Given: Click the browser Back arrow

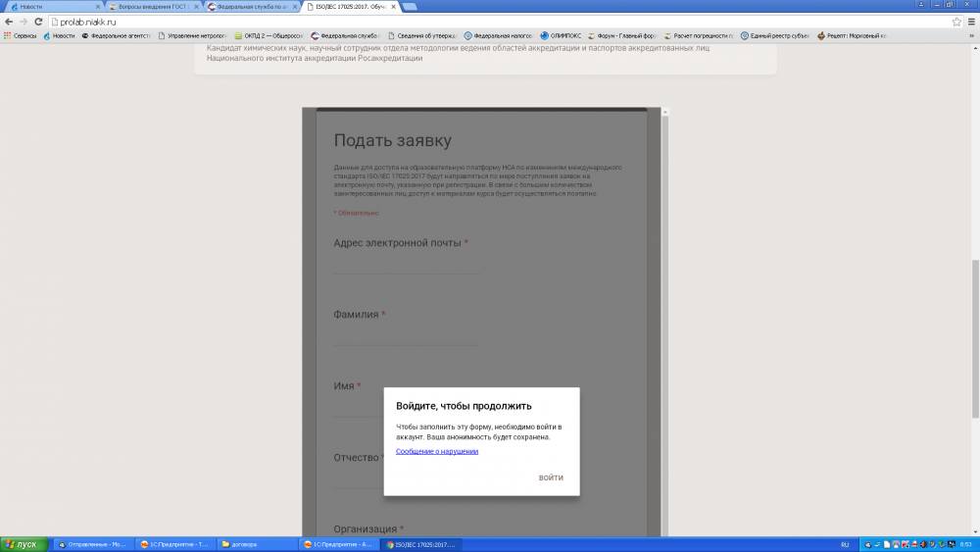Looking at the screenshot, I should coord(9,22).
